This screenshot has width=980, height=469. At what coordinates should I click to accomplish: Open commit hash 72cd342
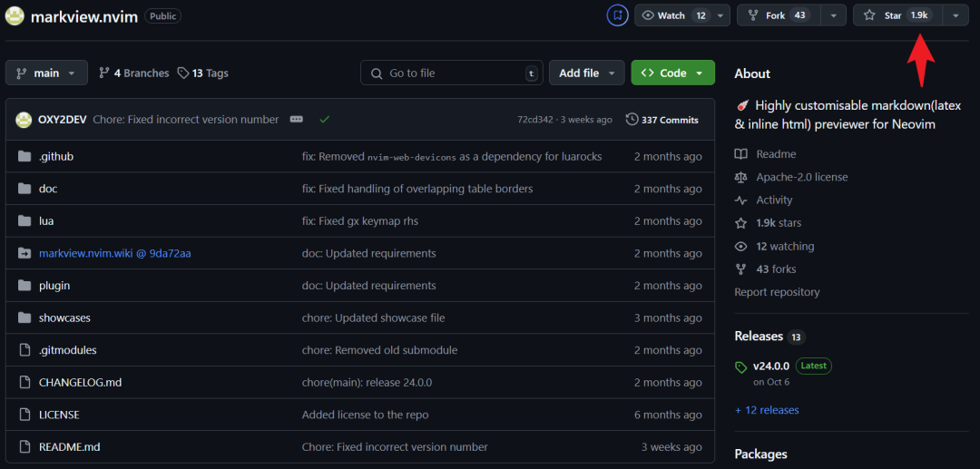(x=535, y=119)
